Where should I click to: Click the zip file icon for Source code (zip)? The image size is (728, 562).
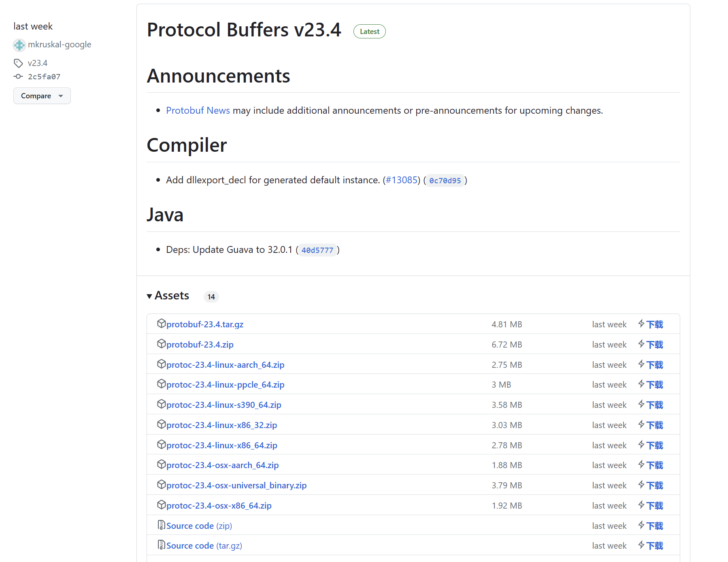[161, 525]
